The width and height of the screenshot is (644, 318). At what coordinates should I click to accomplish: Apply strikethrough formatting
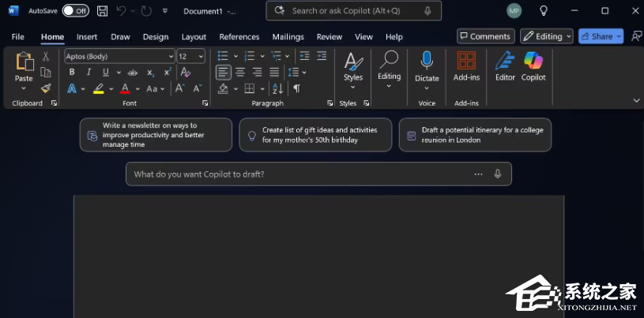click(x=117, y=73)
